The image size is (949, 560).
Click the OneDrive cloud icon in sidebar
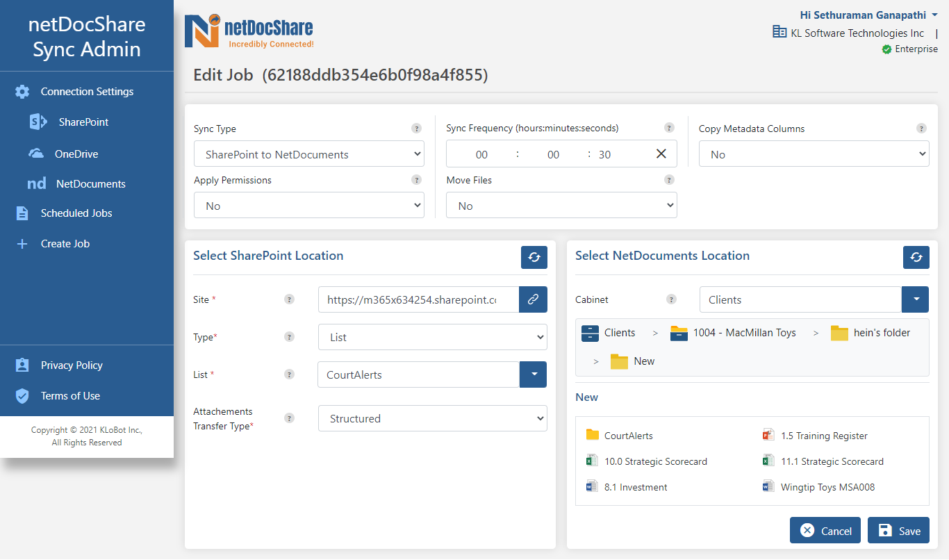click(36, 154)
